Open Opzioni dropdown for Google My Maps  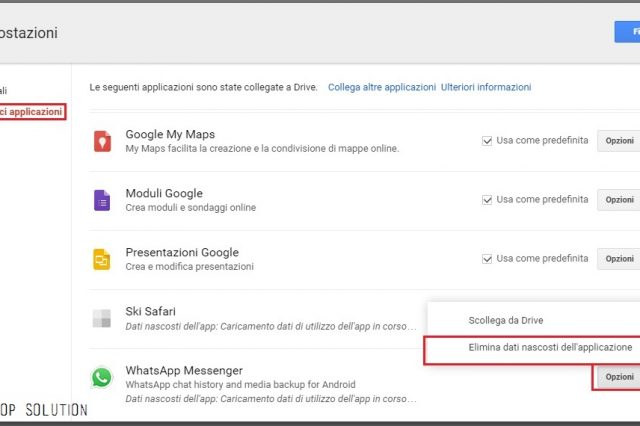pos(618,141)
